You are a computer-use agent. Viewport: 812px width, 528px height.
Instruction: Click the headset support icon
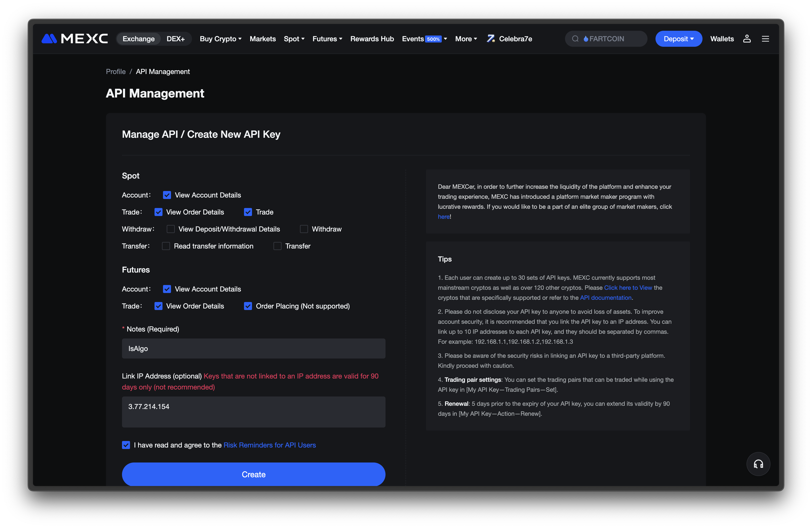[x=758, y=464]
